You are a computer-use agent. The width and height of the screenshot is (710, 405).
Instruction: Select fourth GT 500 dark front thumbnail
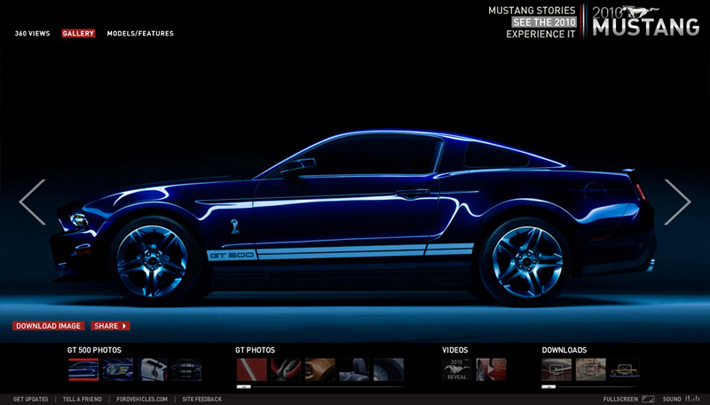pos(187,370)
